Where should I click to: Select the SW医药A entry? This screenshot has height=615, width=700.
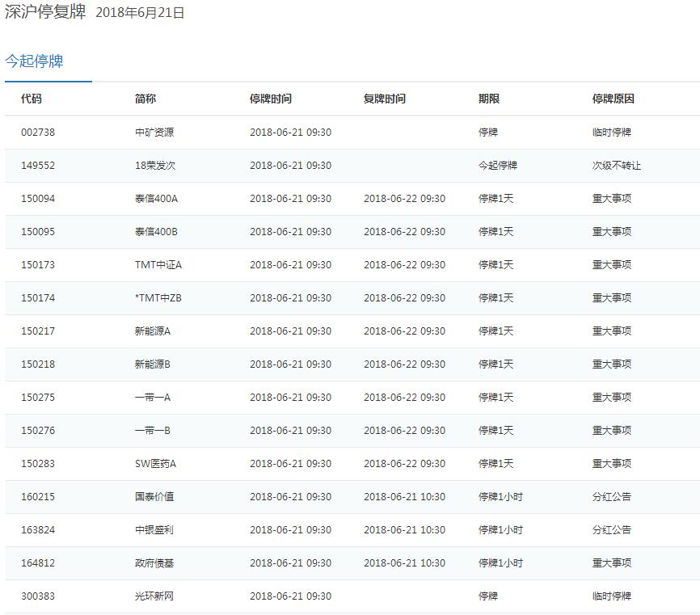(155, 464)
